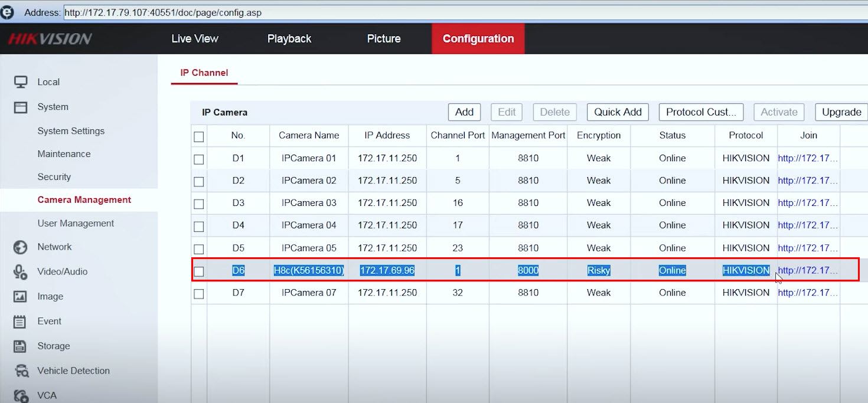Open the Playback tab
The height and width of the screenshot is (403, 868).
click(289, 39)
